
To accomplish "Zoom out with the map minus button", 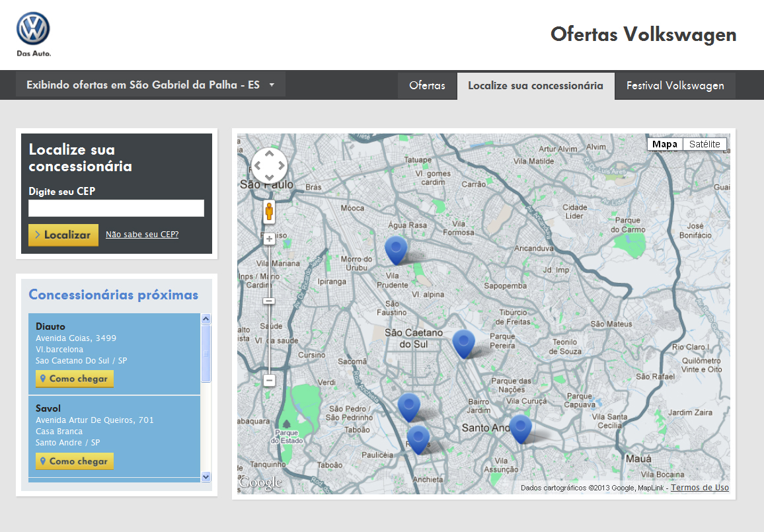I will tap(270, 380).
